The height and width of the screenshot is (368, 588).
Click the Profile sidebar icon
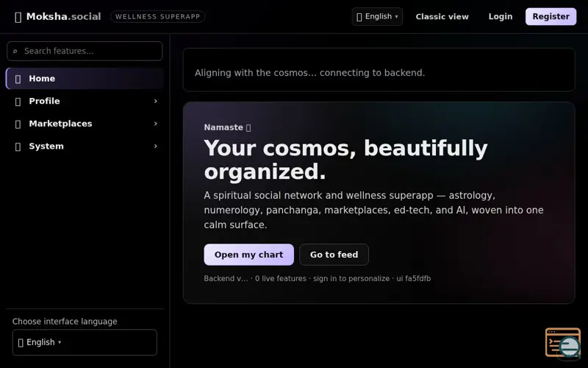(x=18, y=102)
